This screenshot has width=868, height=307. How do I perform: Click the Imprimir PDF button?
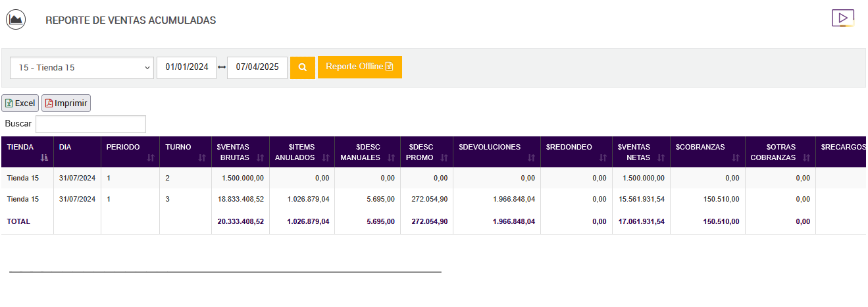(66, 103)
